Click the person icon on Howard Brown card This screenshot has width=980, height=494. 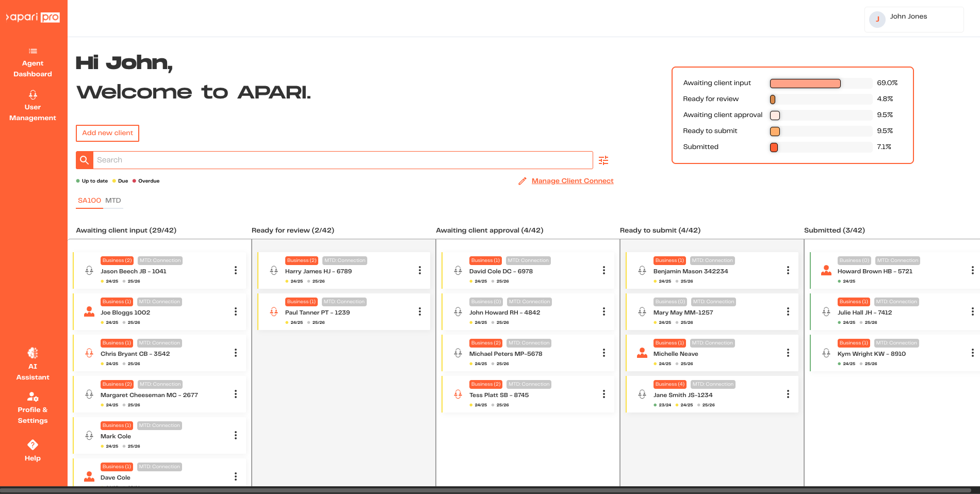826,270
